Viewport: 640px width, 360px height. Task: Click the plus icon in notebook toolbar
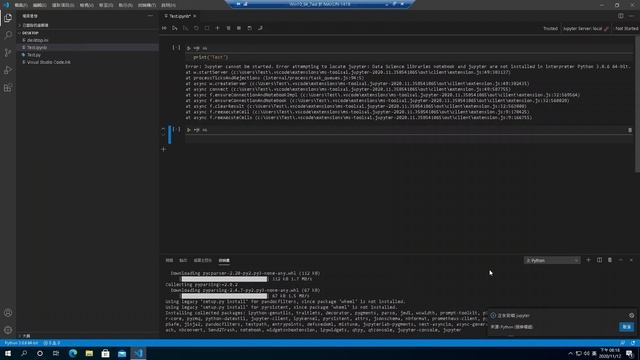(218, 28)
